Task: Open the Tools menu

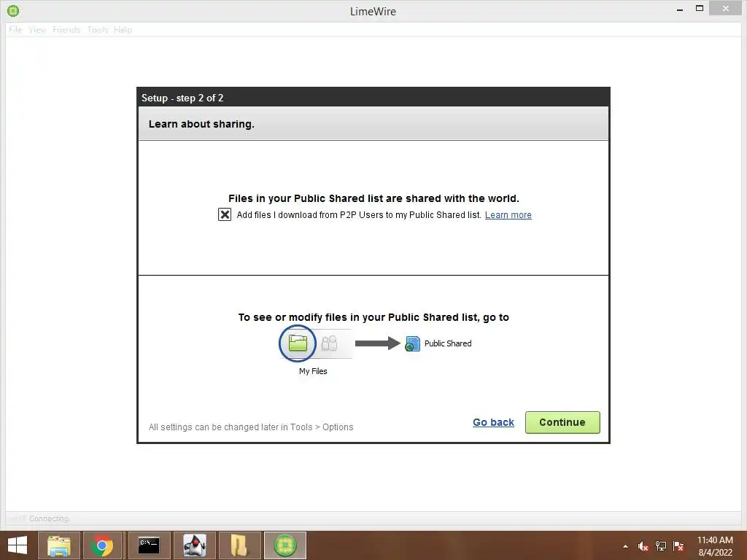Action: pos(97,29)
